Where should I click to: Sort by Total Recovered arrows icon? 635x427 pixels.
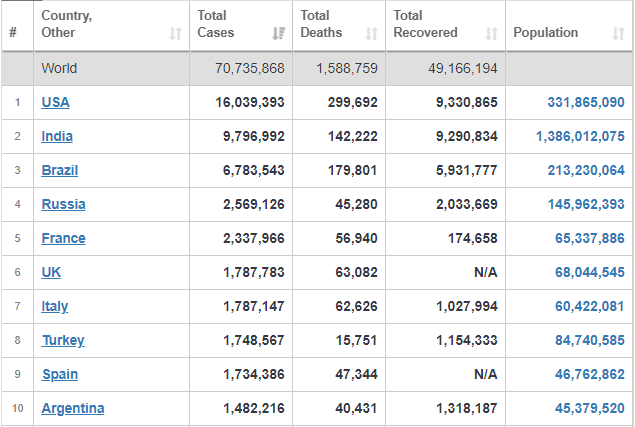tap(491, 33)
